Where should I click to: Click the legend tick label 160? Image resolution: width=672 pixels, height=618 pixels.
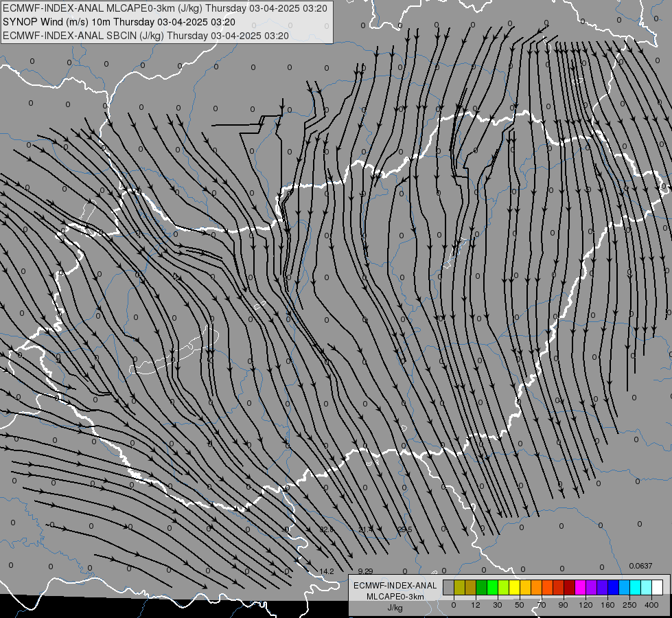coord(607,605)
